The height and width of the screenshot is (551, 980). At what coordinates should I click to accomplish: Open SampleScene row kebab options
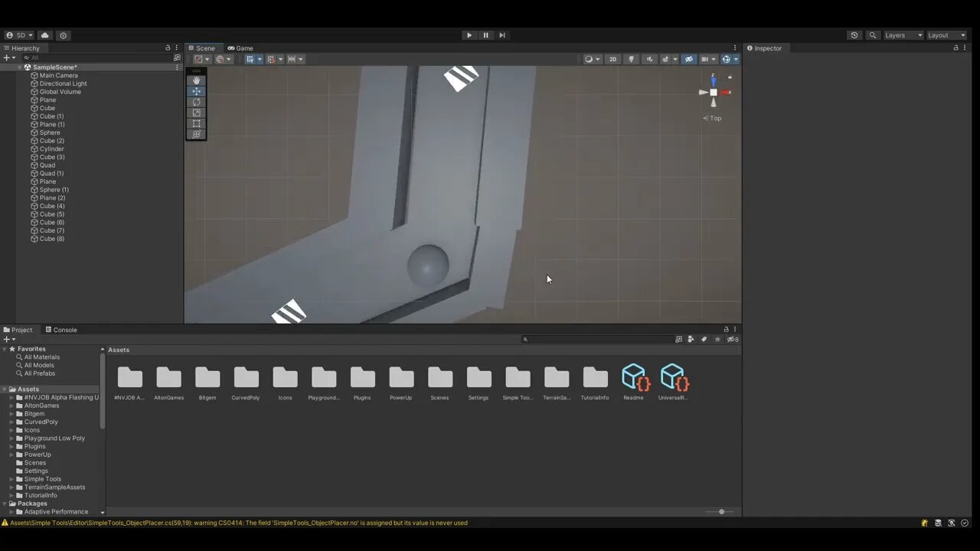click(177, 67)
